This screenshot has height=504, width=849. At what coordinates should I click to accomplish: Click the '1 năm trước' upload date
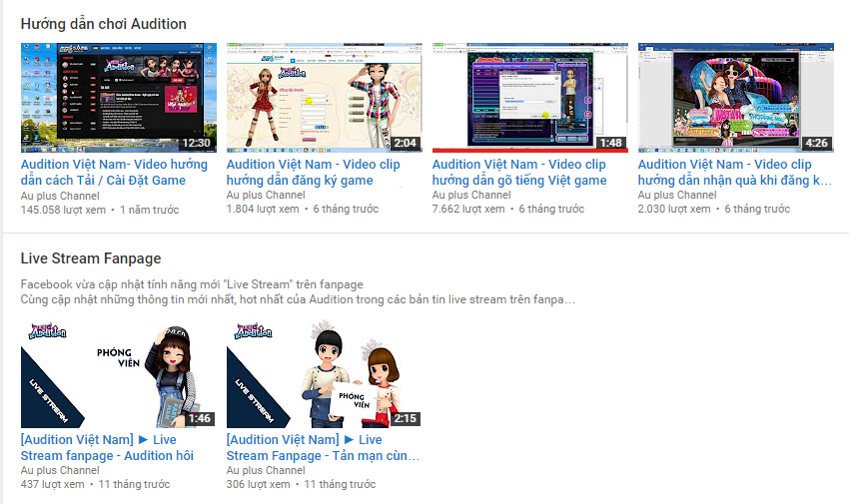coord(150,210)
